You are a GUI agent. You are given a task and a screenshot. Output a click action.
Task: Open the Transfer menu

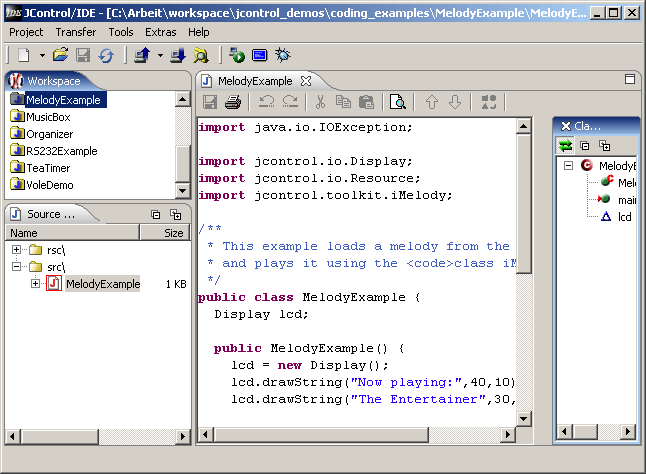point(76,32)
